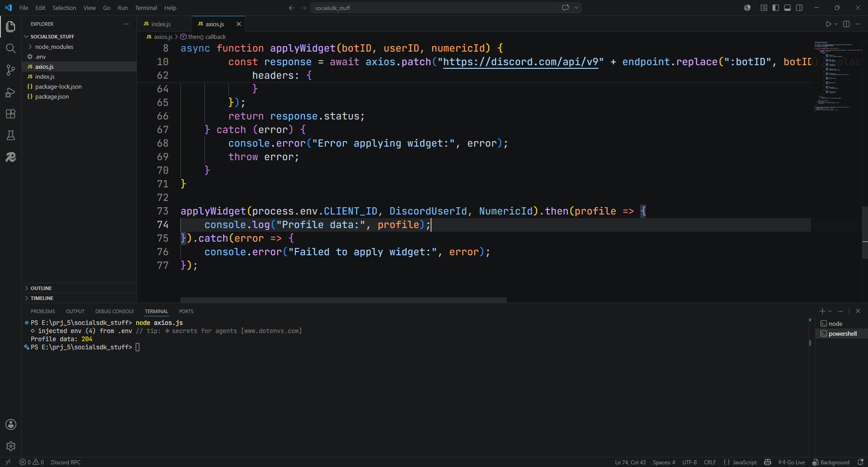This screenshot has height=467, width=868.
Task: Open terminal panel more actions ellipsis
Action: pos(840,311)
